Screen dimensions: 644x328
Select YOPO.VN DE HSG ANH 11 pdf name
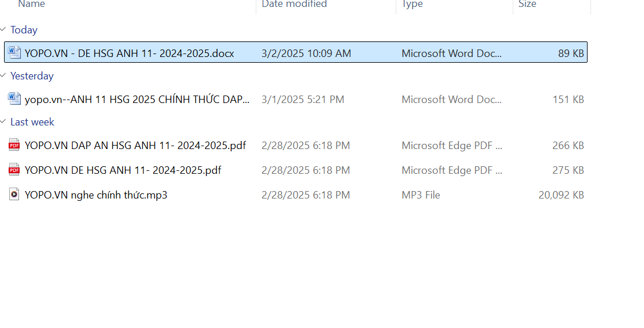point(123,170)
